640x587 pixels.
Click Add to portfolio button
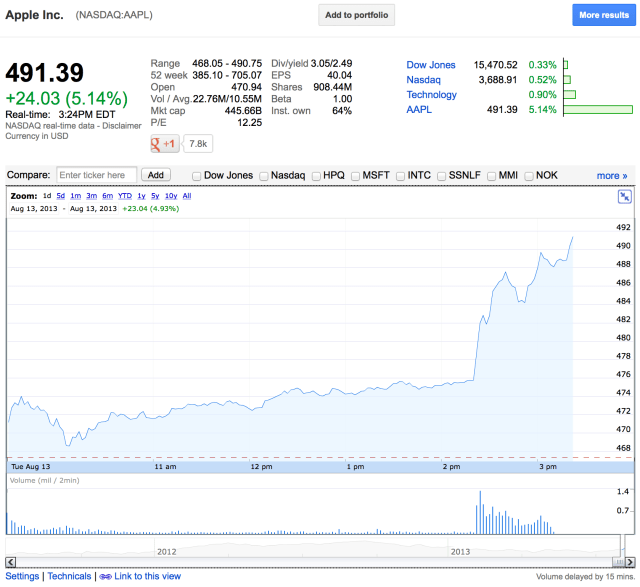[356, 15]
